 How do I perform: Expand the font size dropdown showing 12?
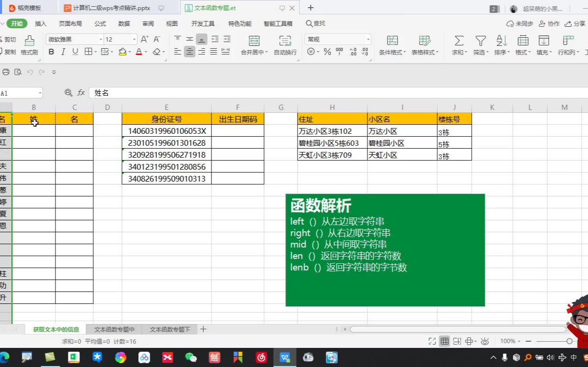point(134,40)
